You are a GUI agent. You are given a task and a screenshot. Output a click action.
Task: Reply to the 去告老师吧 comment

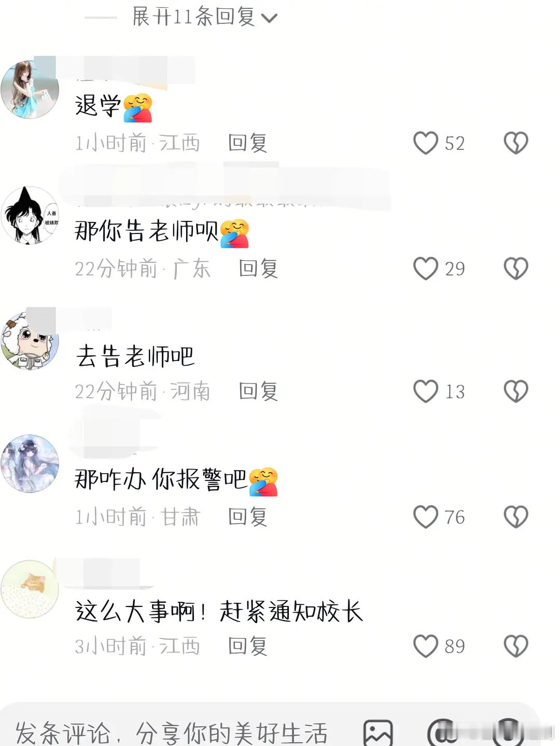258,391
